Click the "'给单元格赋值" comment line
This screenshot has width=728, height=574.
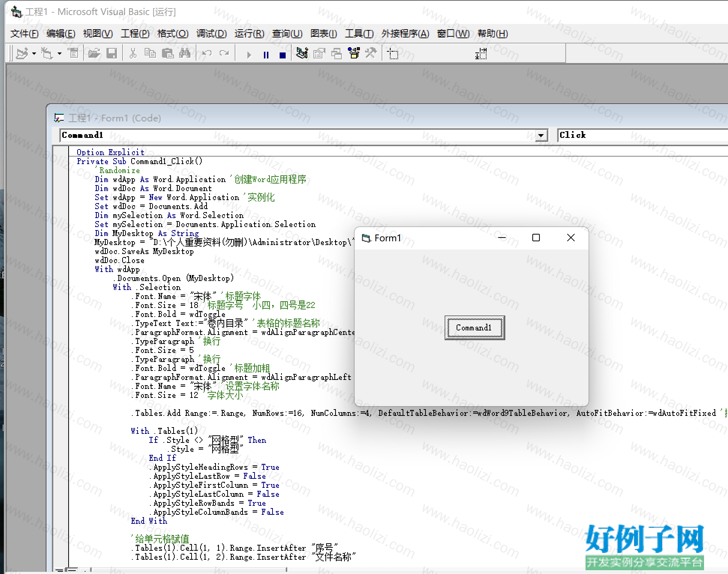click(x=160, y=539)
